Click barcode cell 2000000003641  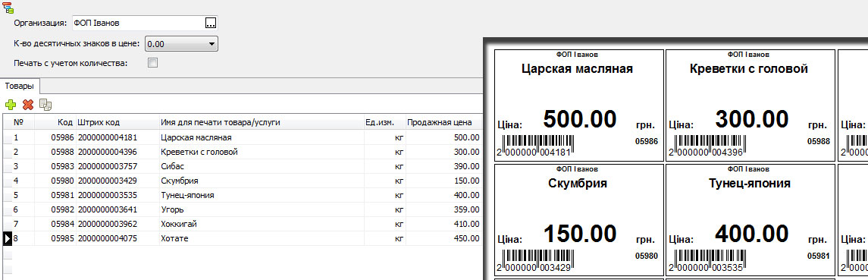point(118,209)
